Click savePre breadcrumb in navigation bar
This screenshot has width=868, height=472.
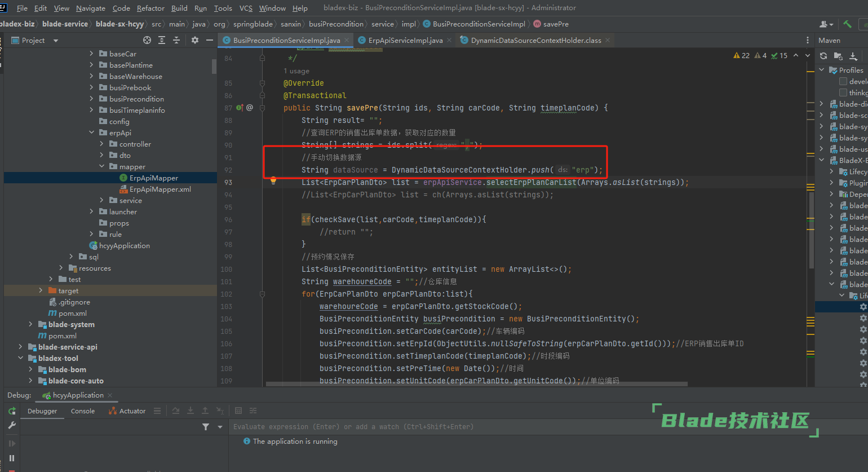point(551,24)
